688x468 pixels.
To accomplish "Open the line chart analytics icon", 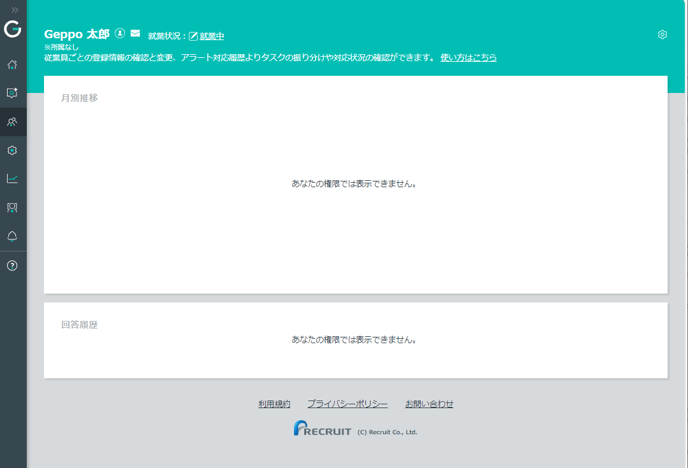I will point(12,179).
